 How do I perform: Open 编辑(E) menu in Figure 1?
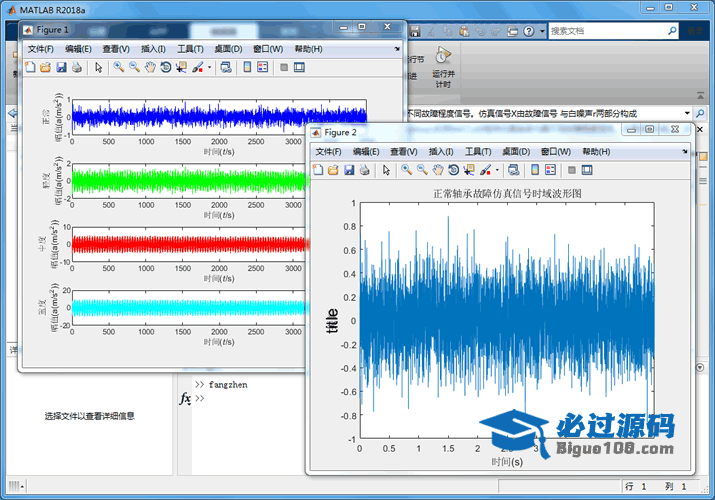pyautogui.click(x=78, y=49)
